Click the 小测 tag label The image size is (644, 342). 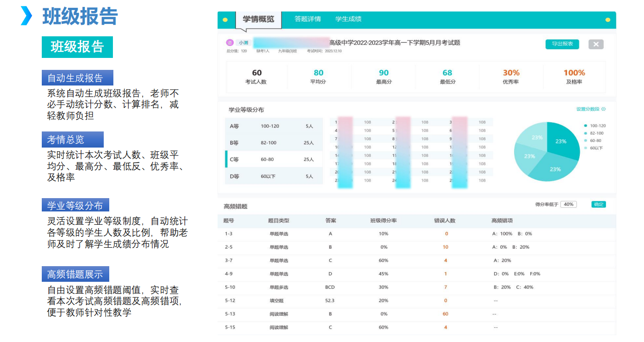[x=243, y=43]
